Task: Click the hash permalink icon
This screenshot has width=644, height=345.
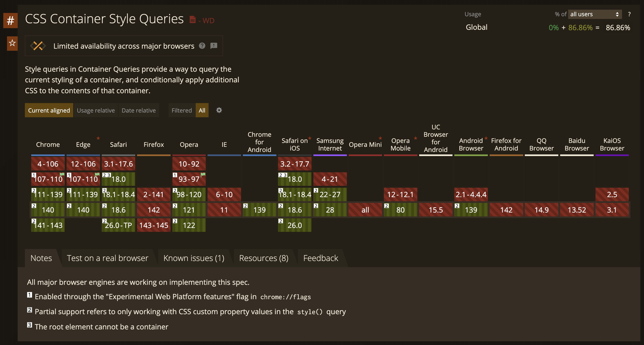Action: (10, 21)
